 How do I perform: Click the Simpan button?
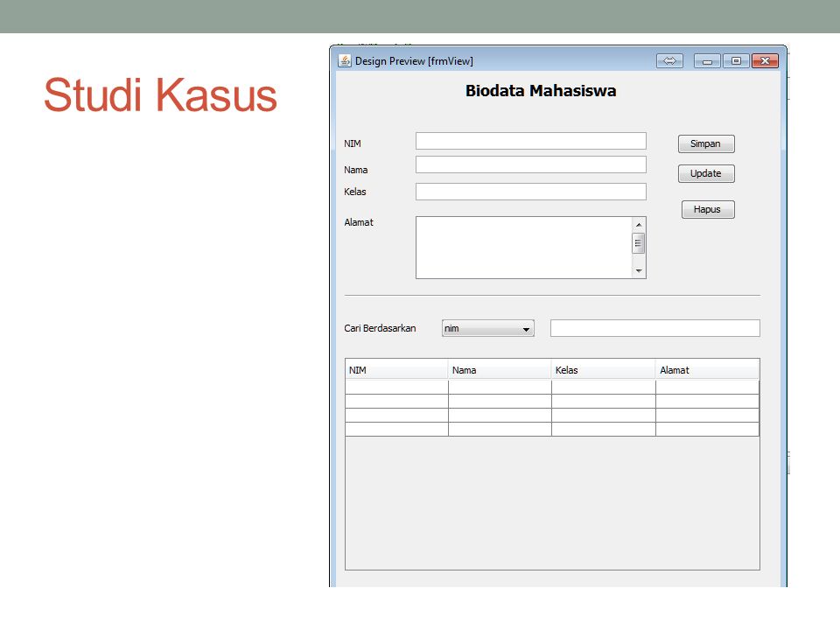click(706, 143)
